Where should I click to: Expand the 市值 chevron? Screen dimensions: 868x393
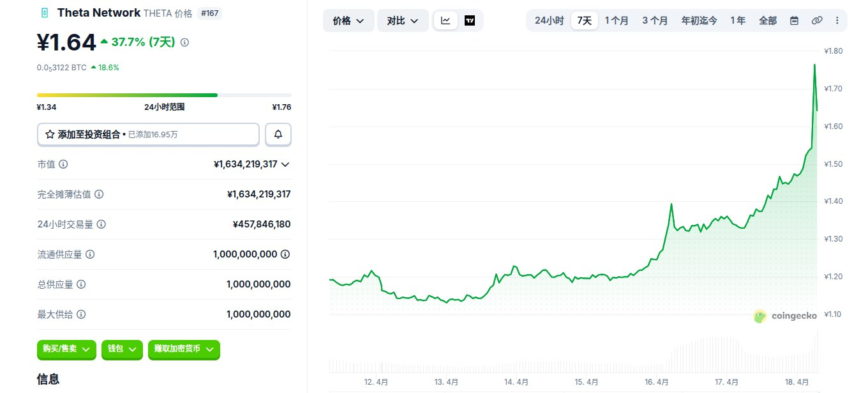tap(285, 164)
